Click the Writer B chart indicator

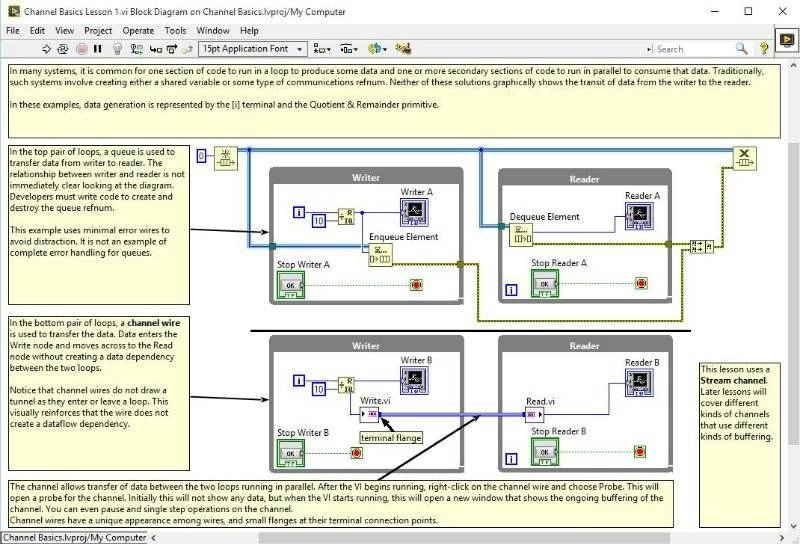pos(414,381)
